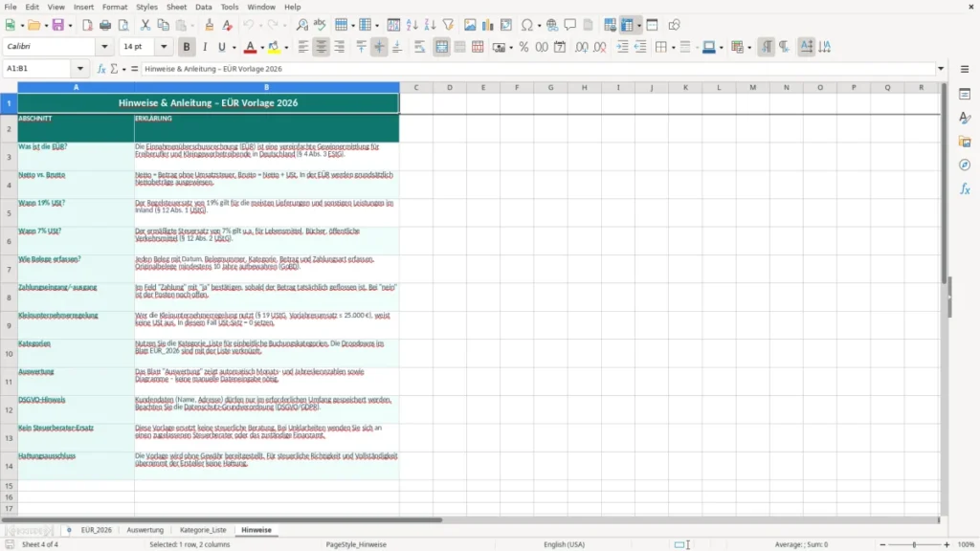Viewport: 980px width, 551px height.
Task: Open the Select Function sum dropdown
Action: 123,69
